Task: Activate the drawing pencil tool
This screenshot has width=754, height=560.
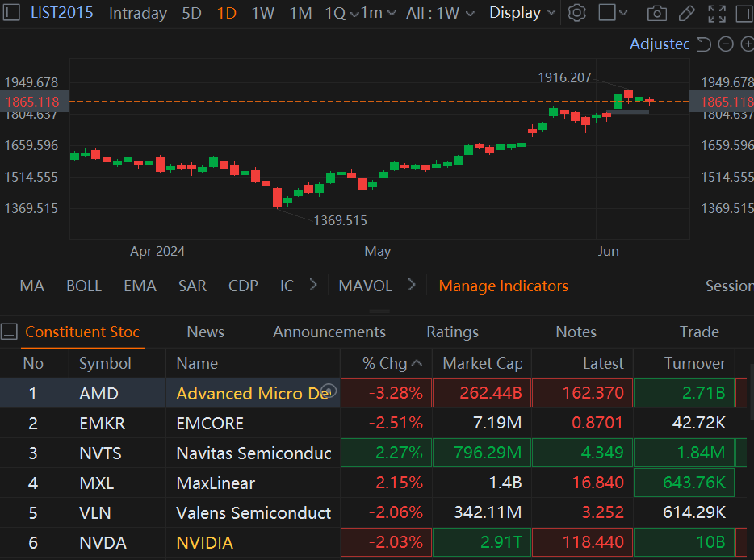Action: click(687, 14)
